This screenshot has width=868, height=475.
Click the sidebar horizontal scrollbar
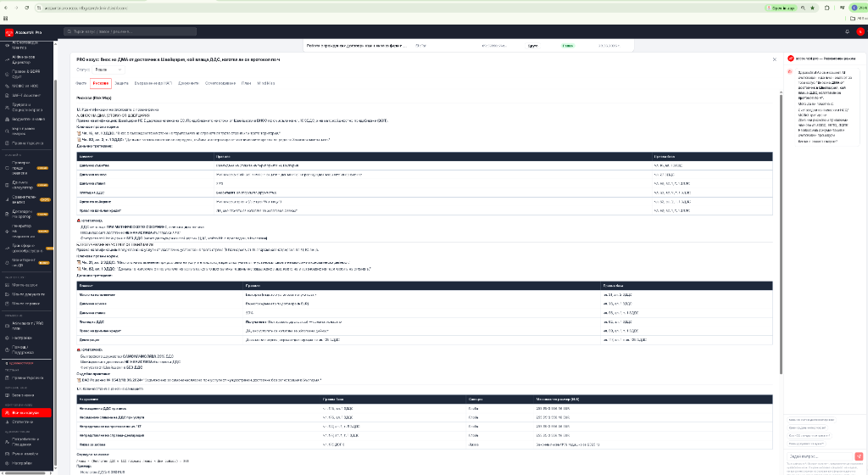click(x=25, y=472)
